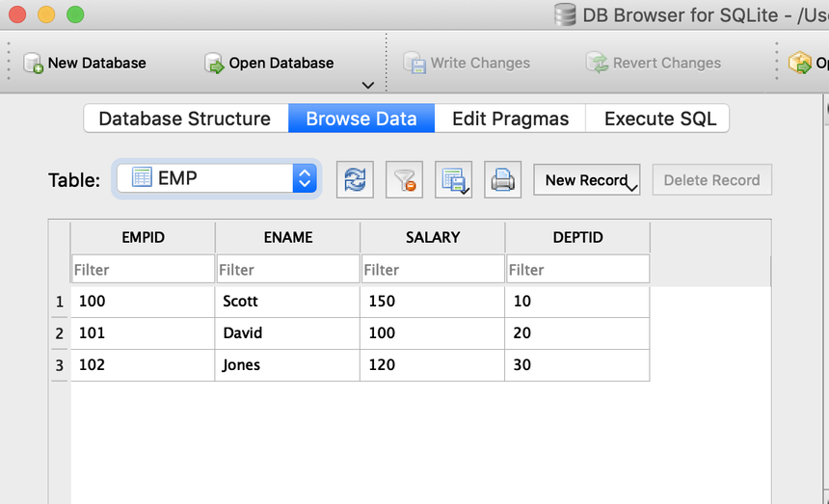The width and height of the screenshot is (829, 504).
Task: Click the Delete Record button
Action: pos(711,180)
